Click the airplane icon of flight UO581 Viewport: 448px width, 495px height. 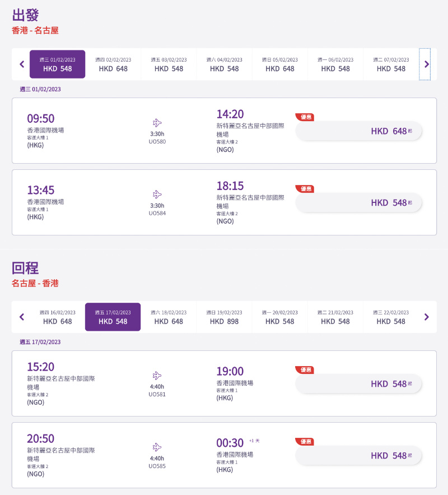click(x=157, y=376)
